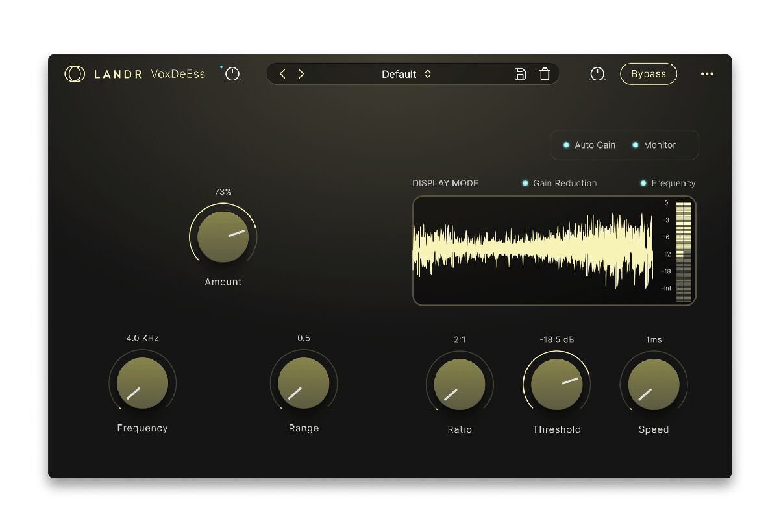Save the preset with floppy disk icon
Screen dimensions: 779x532
coord(520,74)
